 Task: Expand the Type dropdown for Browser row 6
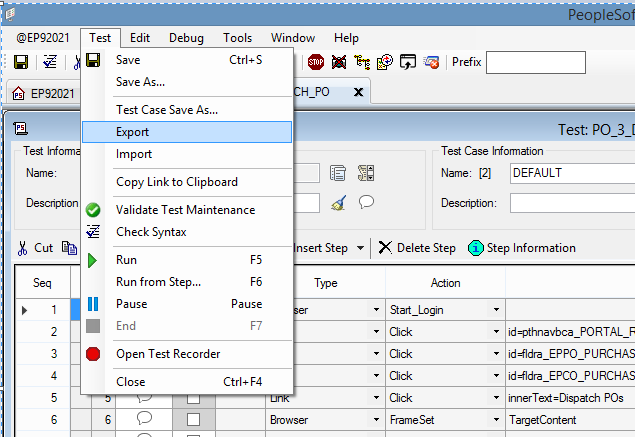tap(376, 420)
